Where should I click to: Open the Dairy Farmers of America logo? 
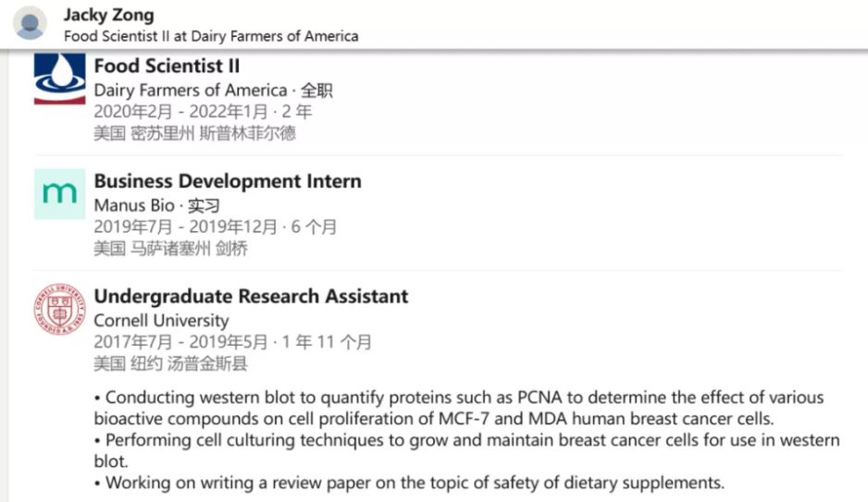[x=59, y=79]
